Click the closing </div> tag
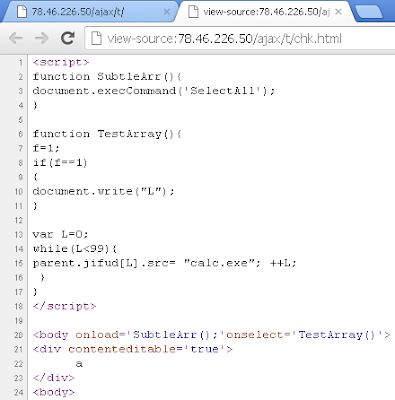The image size is (395, 400). point(54,378)
